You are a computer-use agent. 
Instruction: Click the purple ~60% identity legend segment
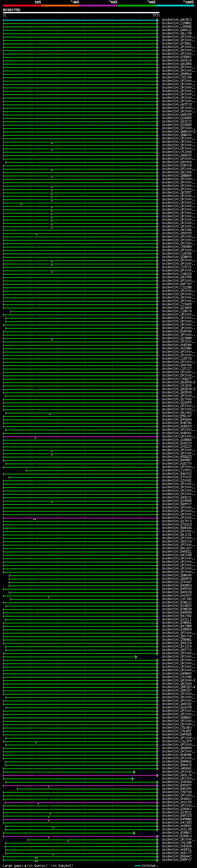tap(98, 6)
